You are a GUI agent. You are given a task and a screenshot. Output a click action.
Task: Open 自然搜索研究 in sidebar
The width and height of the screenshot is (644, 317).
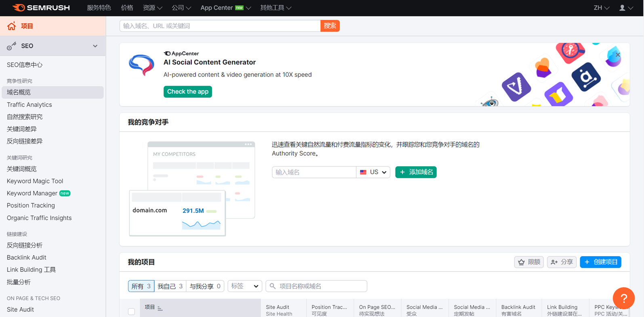(x=25, y=117)
